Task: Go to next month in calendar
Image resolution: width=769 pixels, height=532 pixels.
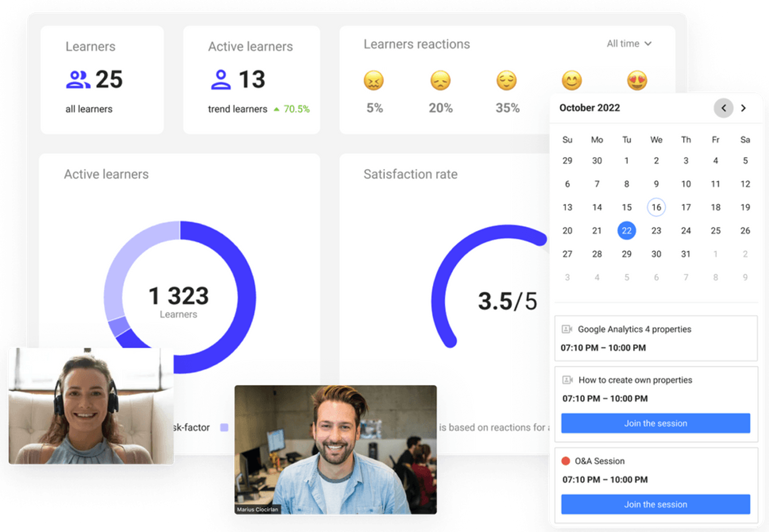Action: tap(743, 108)
